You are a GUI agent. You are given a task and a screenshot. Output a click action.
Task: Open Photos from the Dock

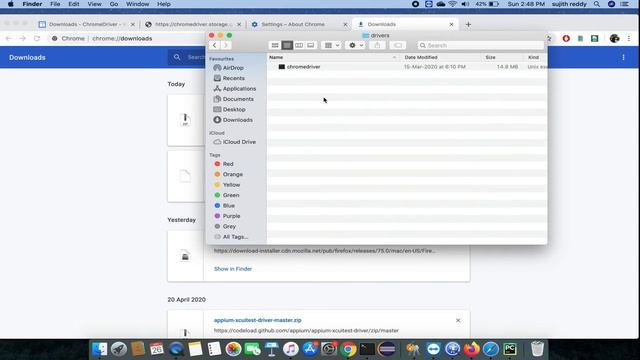(x=233, y=349)
